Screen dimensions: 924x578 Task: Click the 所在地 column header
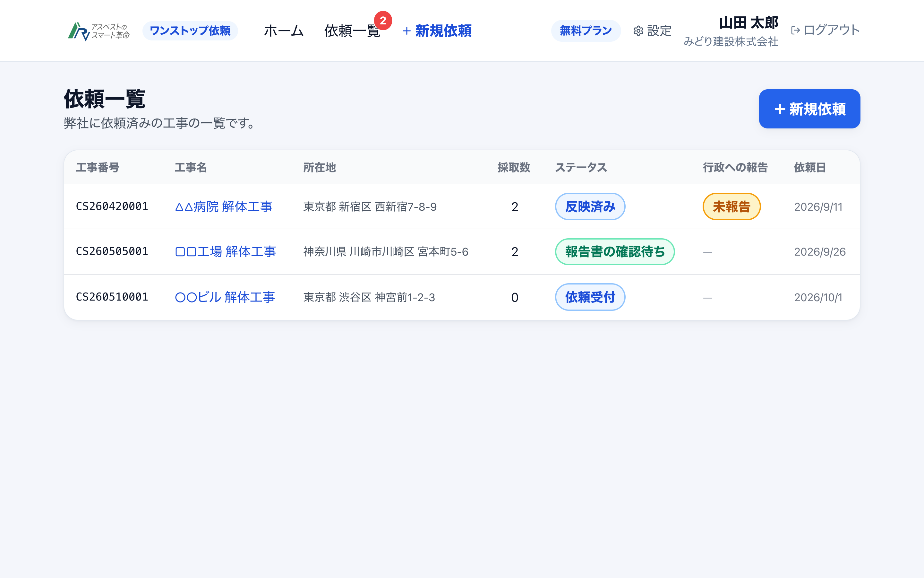pos(319,167)
